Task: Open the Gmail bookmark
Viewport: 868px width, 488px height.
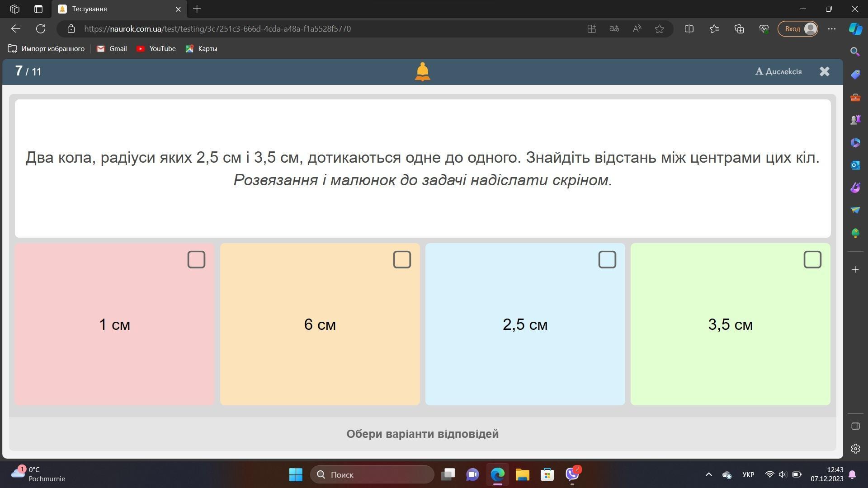Action: point(112,49)
